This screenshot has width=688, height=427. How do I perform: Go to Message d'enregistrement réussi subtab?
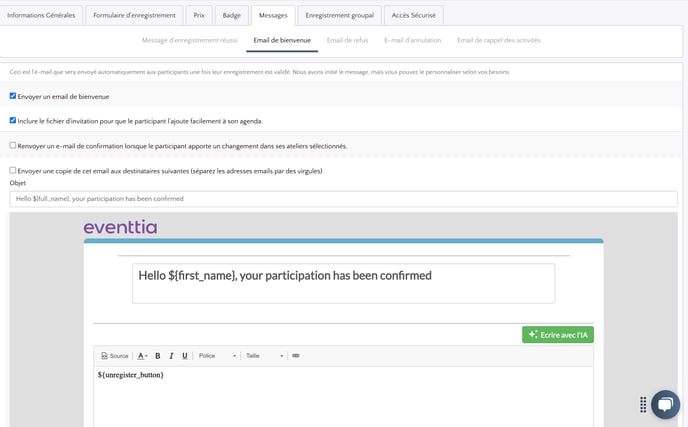[x=190, y=40]
